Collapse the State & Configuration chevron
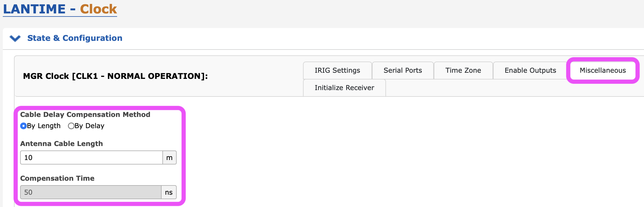 point(15,38)
